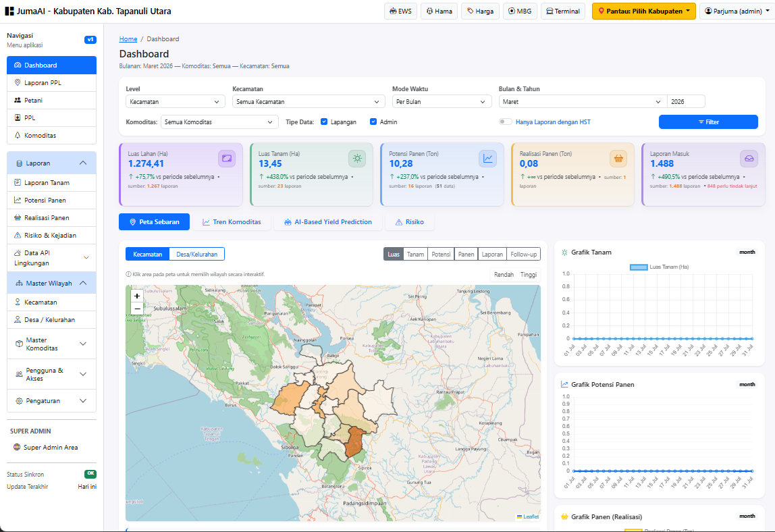Open the Parjuma (admin) user menu
This screenshot has height=532, width=775.
tap(737, 11)
